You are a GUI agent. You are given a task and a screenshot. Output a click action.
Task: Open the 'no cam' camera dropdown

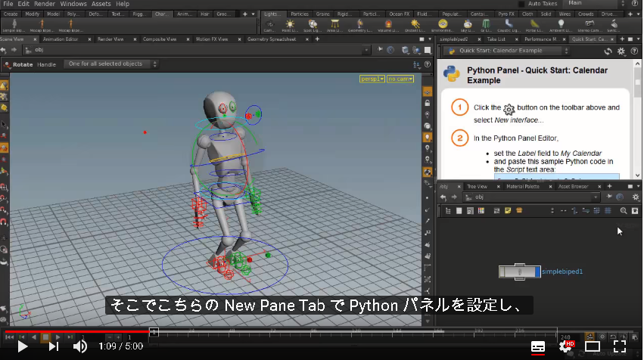pyautogui.click(x=400, y=79)
